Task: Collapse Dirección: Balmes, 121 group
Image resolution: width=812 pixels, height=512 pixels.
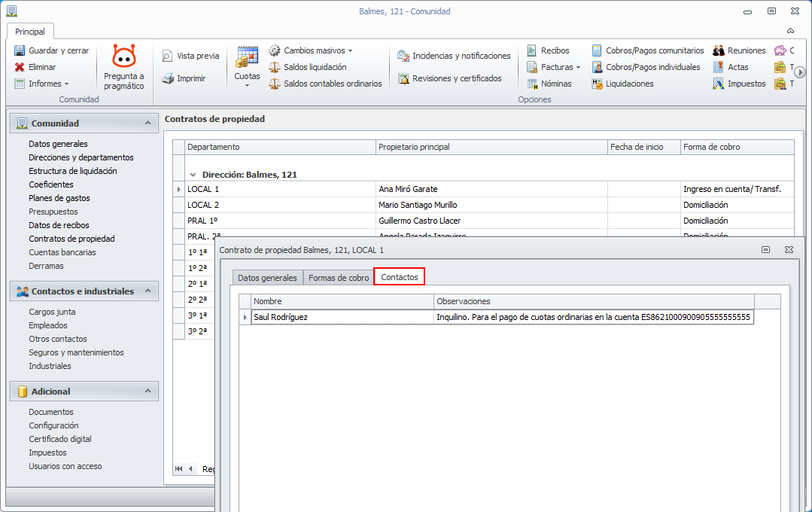Action: pos(193,175)
